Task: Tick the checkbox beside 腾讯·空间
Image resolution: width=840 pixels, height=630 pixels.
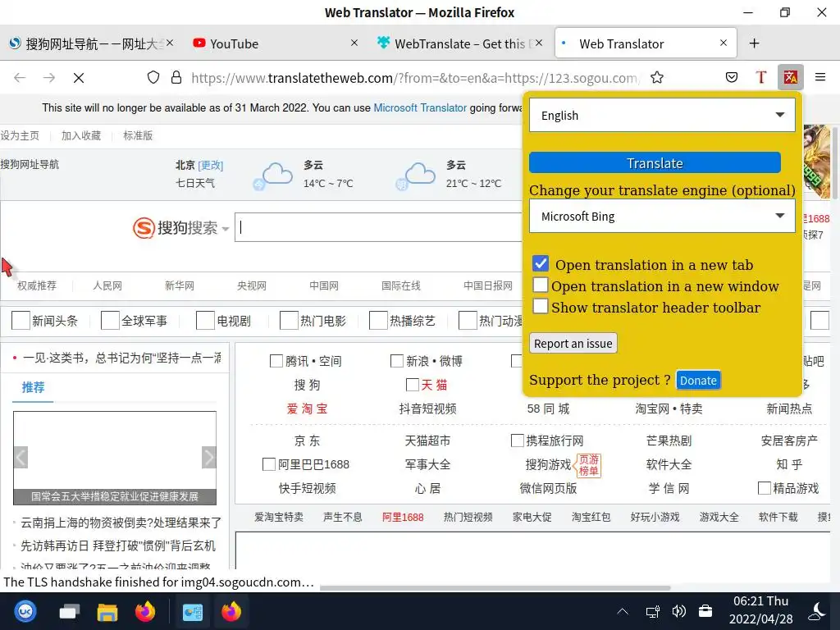Action: [x=276, y=361]
